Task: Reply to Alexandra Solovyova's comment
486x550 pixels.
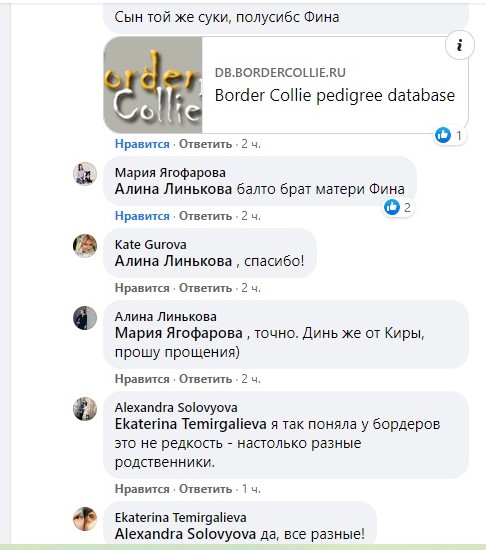Action: tap(205, 489)
